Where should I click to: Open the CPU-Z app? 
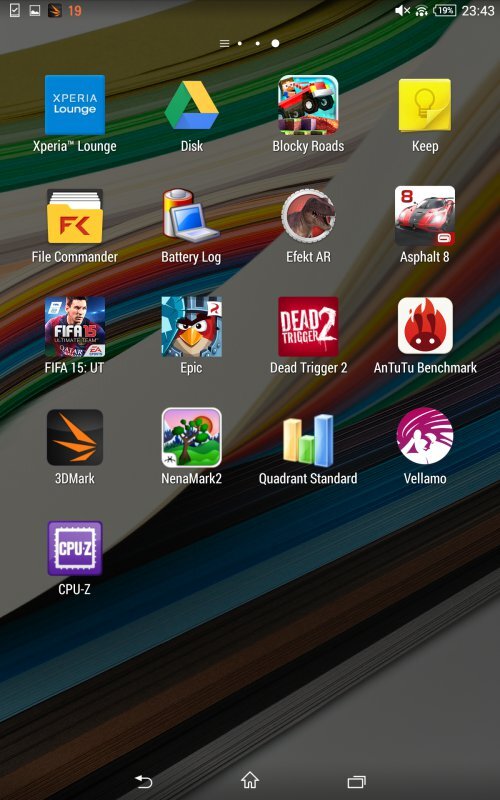tap(74, 548)
